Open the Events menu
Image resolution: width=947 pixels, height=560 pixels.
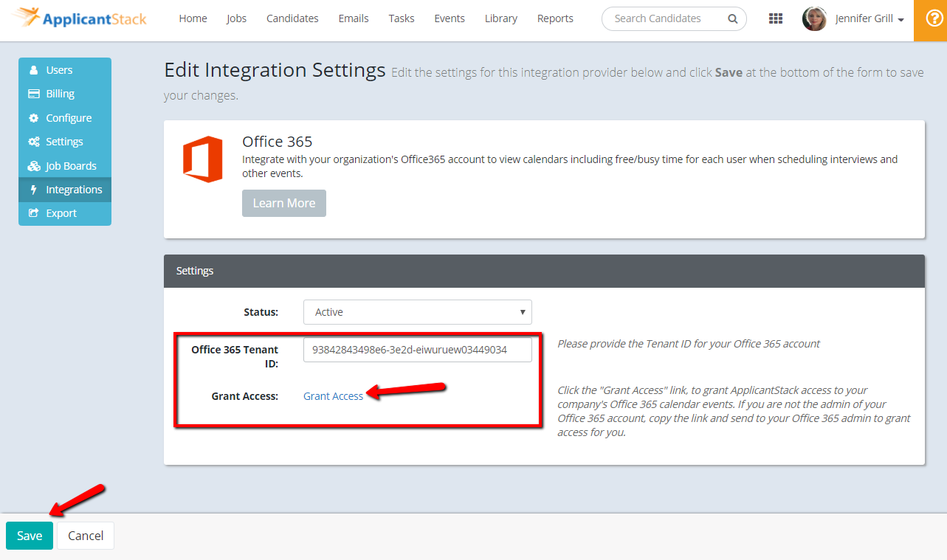click(450, 18)
